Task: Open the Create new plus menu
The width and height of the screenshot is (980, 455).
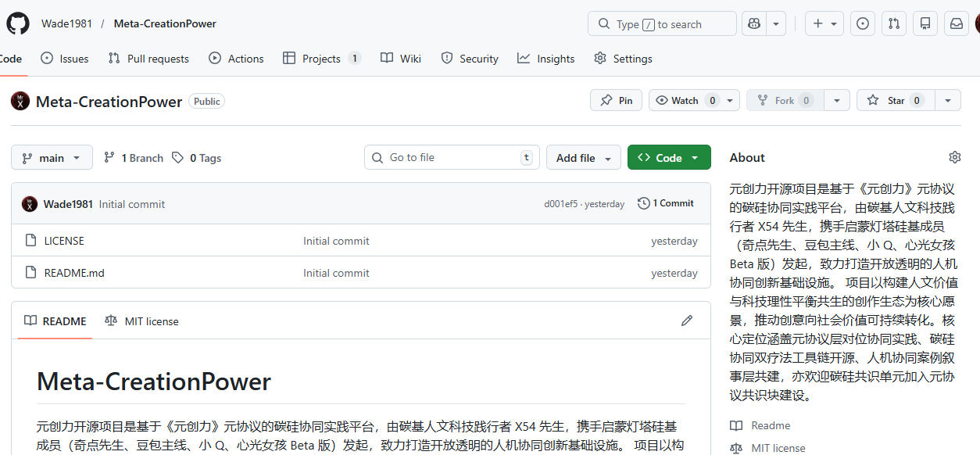Action: click(x=824, y=23)
